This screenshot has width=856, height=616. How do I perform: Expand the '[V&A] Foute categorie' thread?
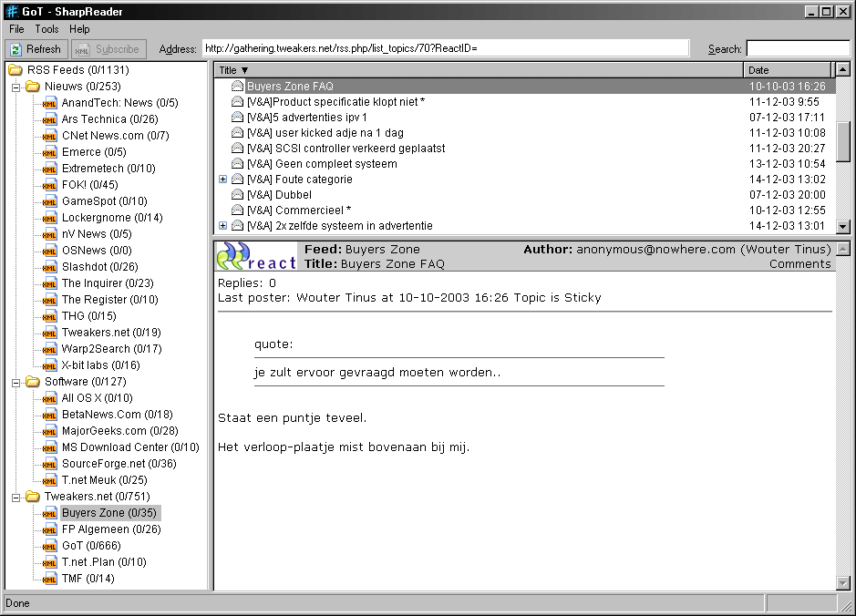[223, 180]
